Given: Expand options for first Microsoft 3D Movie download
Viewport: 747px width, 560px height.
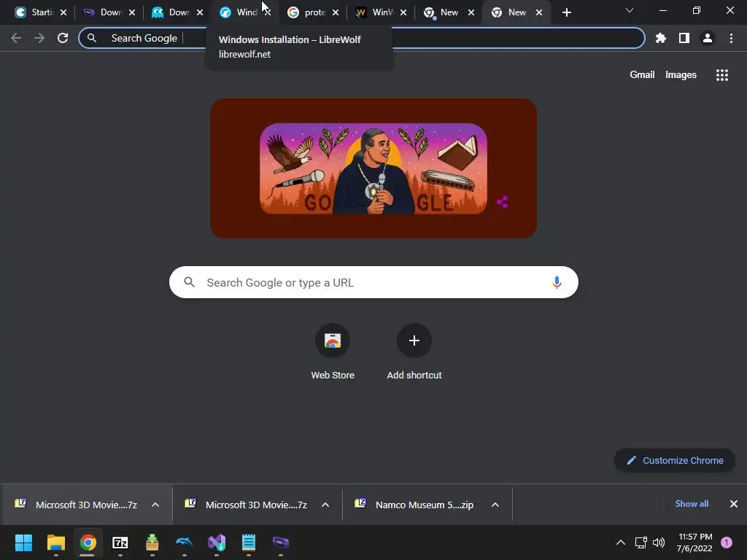Looking at the screenshot, I should click(155, 505).
